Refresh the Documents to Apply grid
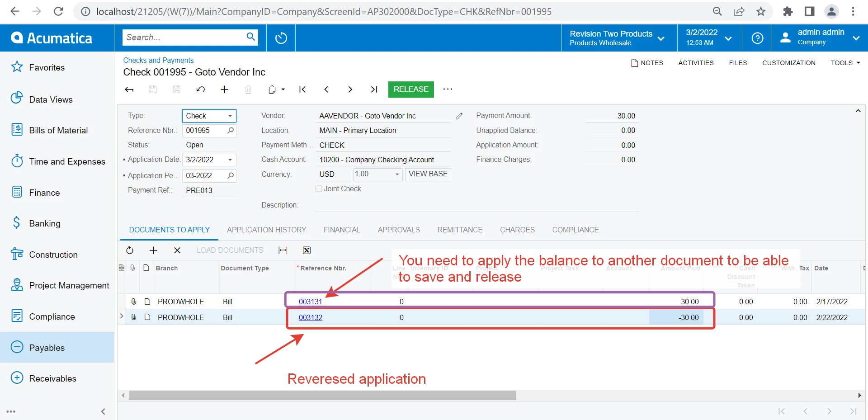The height and width of the screenshot is (420, 868). [x=130, y=250]
